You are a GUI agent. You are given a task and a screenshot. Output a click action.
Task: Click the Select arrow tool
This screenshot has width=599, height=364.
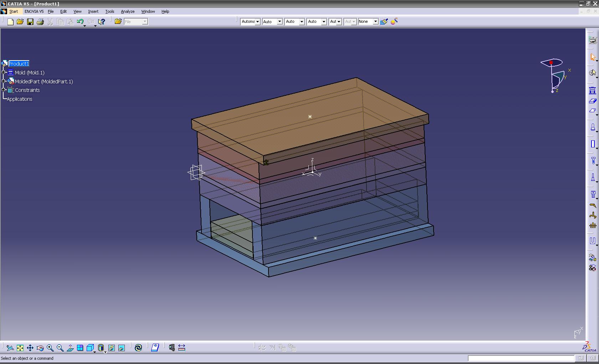[592, 57]
